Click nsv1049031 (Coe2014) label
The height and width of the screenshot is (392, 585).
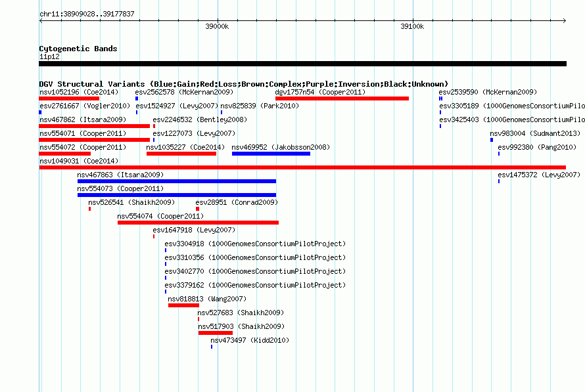(x=79, y=161)
